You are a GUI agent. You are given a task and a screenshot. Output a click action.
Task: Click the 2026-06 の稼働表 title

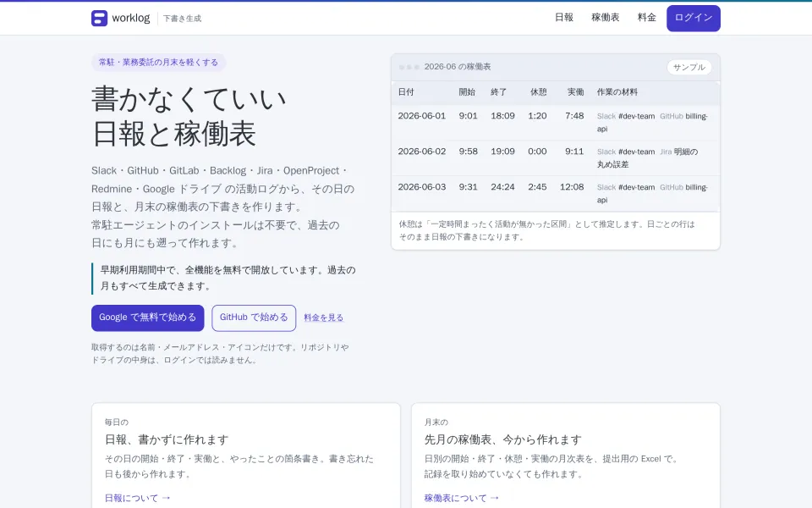click(x=458, y=67)
